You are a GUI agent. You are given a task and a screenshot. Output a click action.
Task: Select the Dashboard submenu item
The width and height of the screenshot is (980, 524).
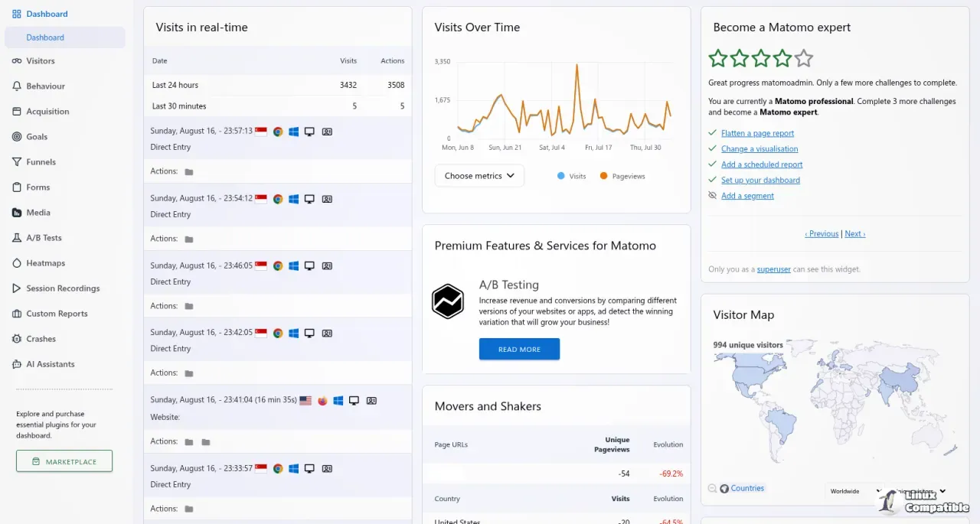tap(64, 37)
